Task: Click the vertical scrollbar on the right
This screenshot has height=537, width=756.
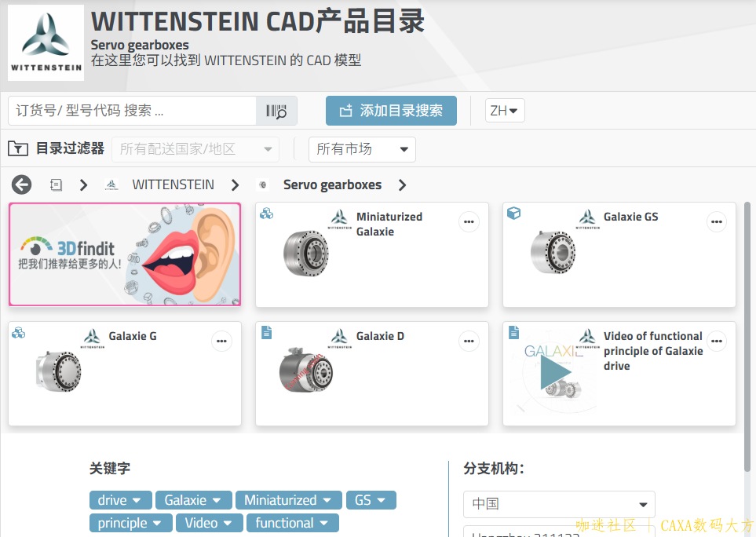Action: (x=747, y=338)
